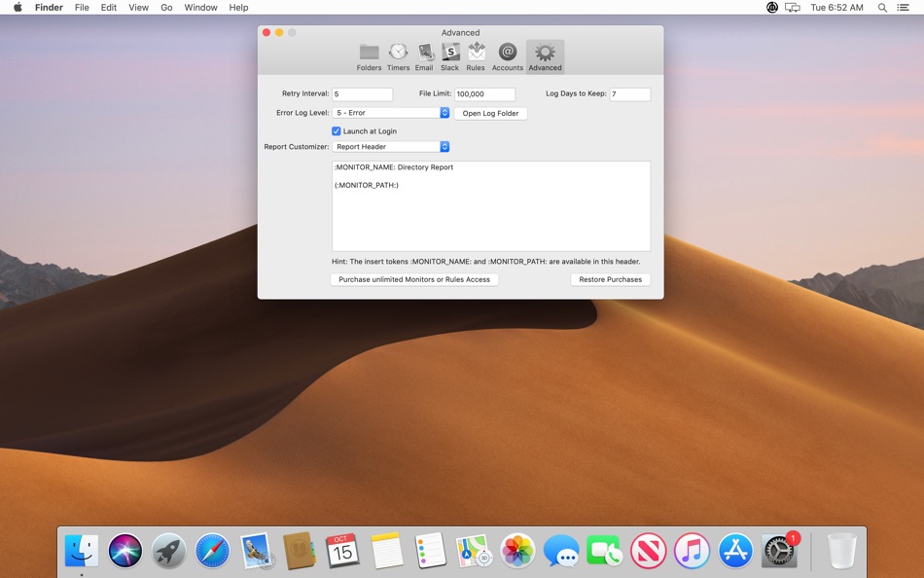Open Reminders from the Dock
Viewport: 924px width, 578px height.
[x=430, y=551]
